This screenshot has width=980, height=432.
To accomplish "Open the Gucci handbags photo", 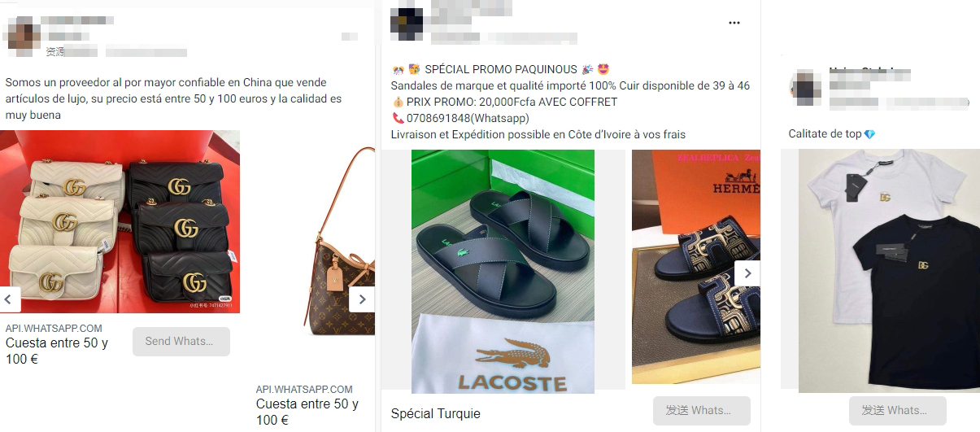I will tap(120, 221).
